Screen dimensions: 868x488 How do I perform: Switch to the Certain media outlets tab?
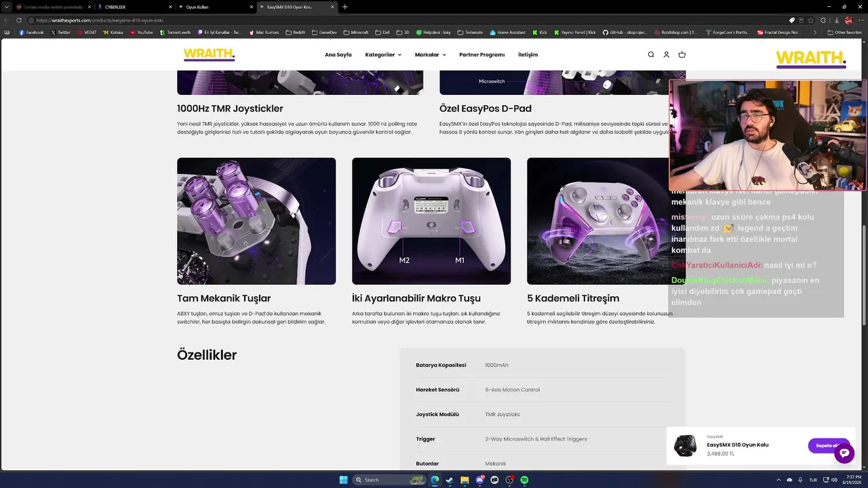[52, 7]
